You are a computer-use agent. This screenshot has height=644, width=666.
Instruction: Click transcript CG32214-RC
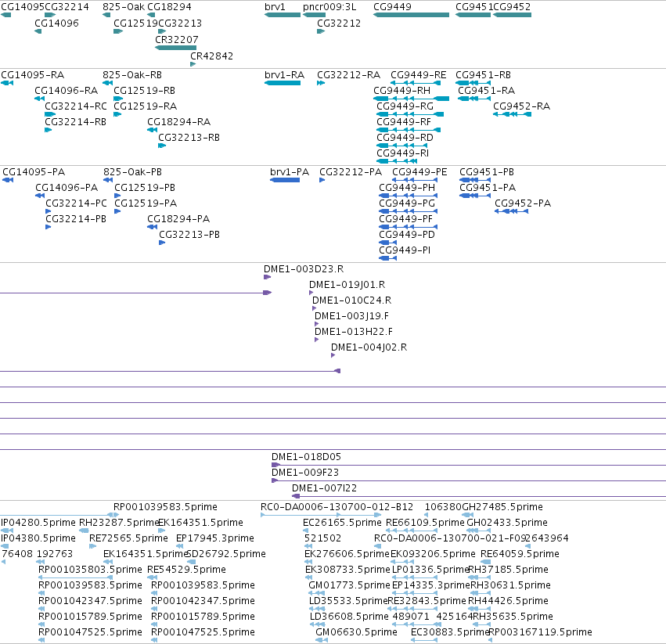[76, 106]
